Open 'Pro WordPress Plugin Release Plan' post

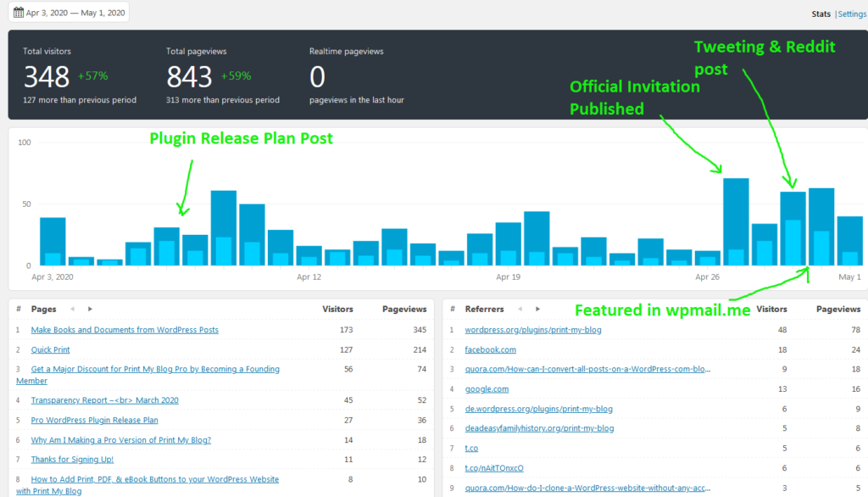click(95, 420)
